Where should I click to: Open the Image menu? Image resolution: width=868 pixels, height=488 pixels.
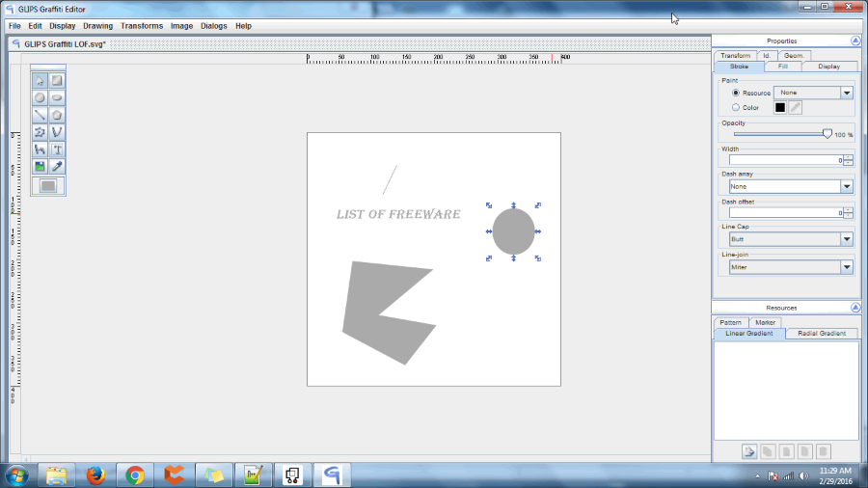click(x=181, y=26)
